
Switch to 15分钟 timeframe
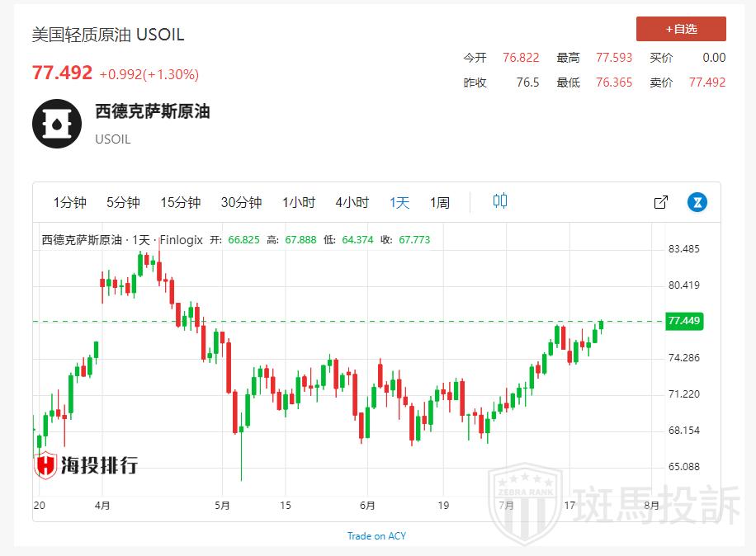pyautogui.click(x=180, y=202)
